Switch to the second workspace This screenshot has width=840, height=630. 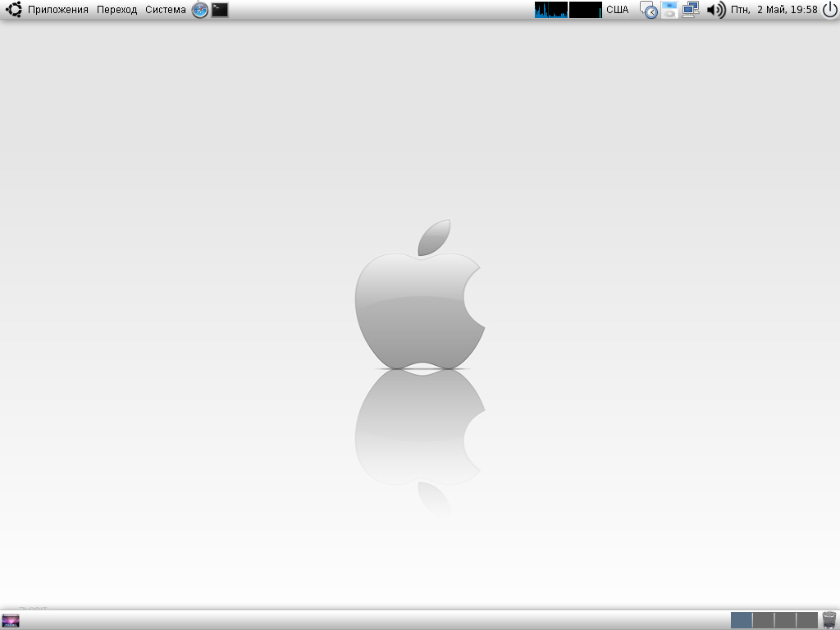[763, 620]
